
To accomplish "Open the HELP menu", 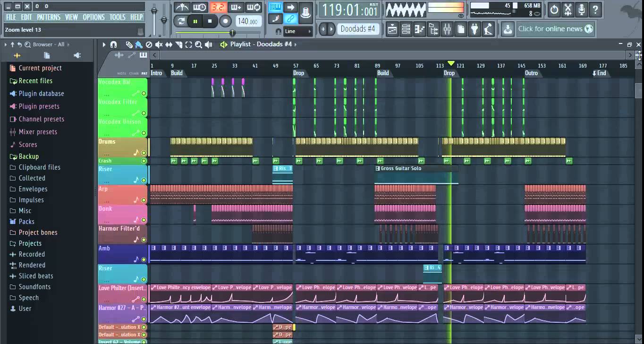I will point(136,17).
